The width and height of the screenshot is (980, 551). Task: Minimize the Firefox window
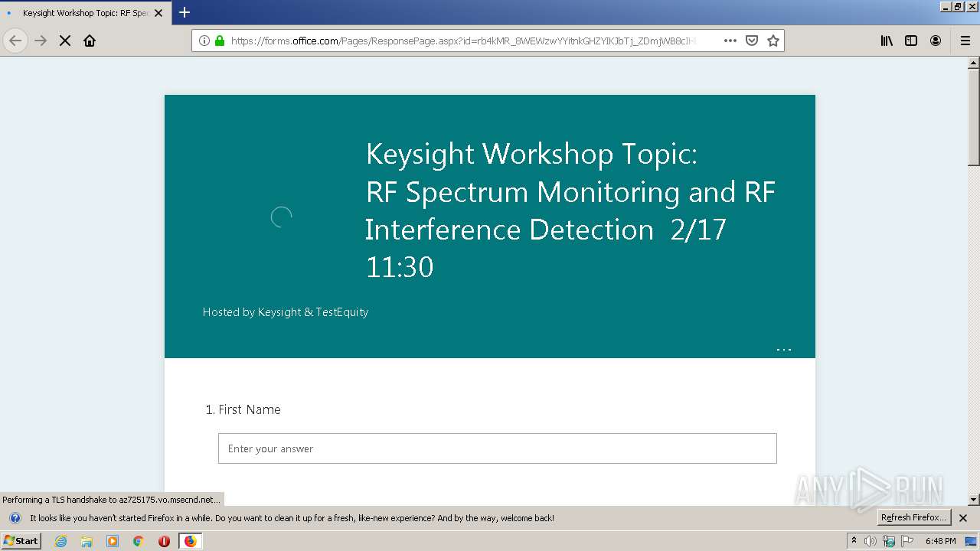(x=946, y=6)
